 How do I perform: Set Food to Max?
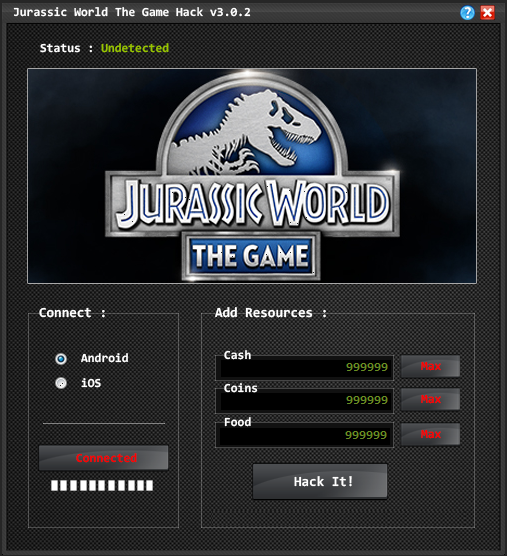pos(430,434)
